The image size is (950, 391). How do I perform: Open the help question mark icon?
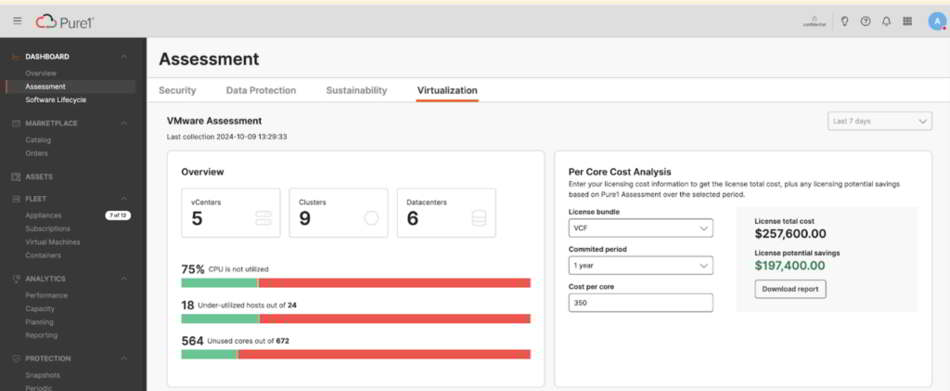coord(865,21)
